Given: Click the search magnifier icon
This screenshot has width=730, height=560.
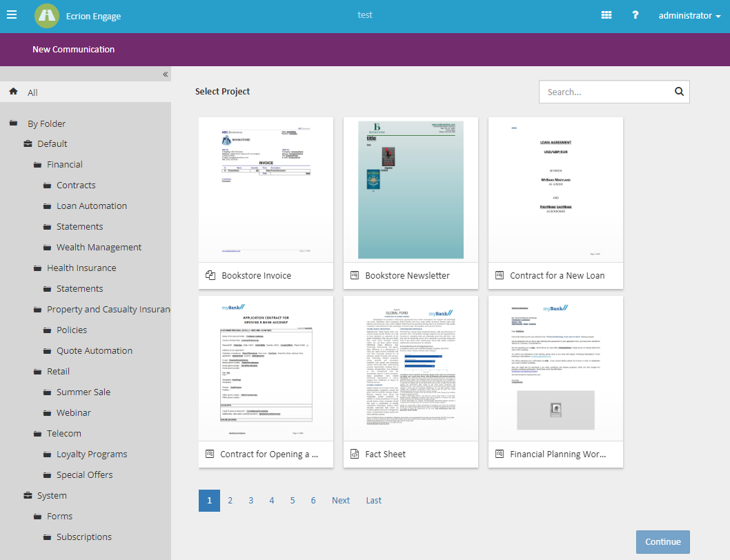Looking at the screenshot, I should [x=678, y=91].
